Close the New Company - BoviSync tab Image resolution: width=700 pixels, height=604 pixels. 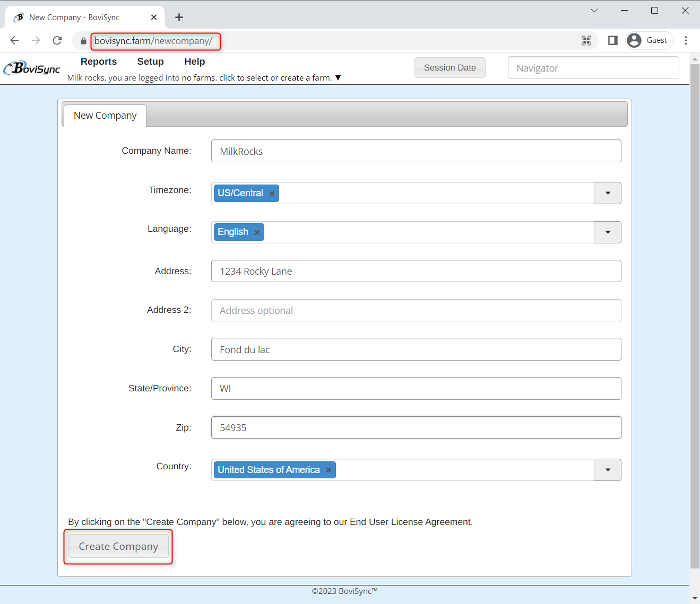point(154,17)
